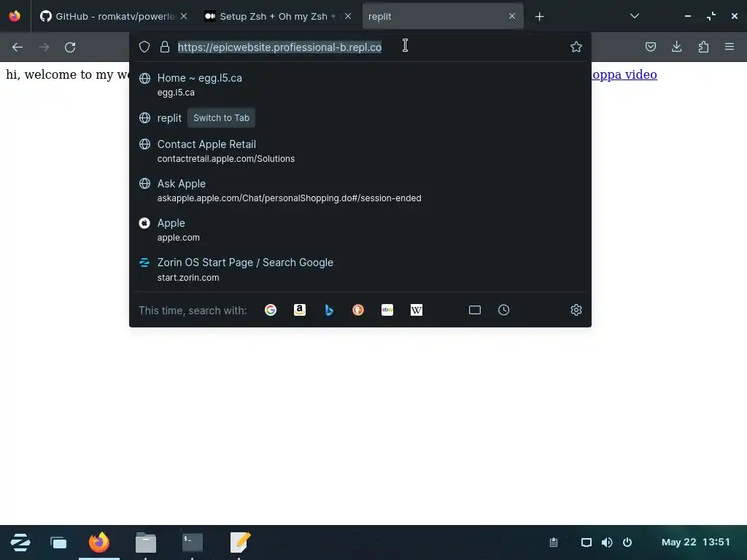Search this time with Google
Viewport: 747px width, 560px height.
[271, 310]
